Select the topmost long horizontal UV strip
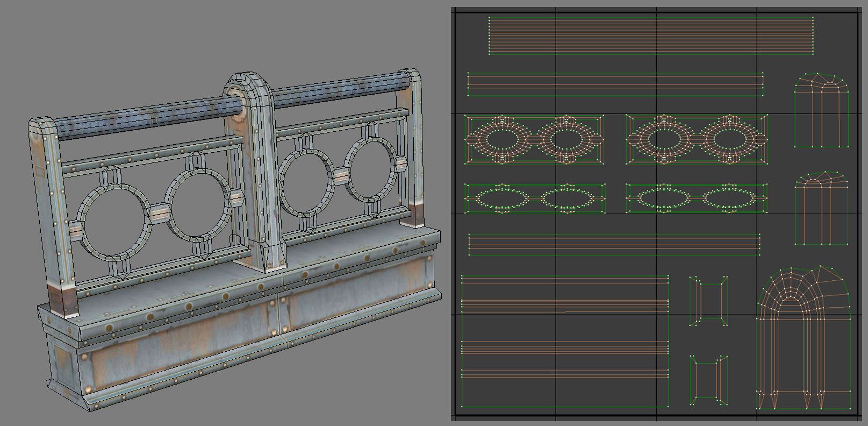The height and width of the screenshot is (426, 868). [650, 35]
